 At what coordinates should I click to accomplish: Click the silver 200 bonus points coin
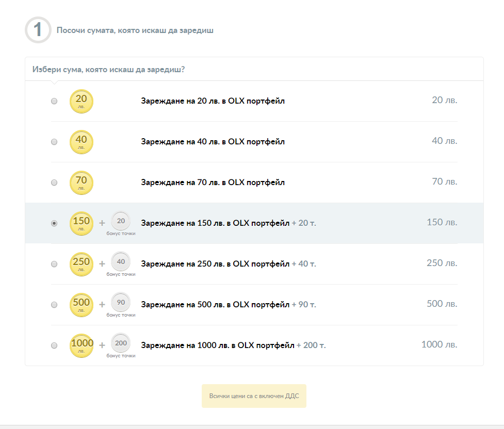click(121, 343)
